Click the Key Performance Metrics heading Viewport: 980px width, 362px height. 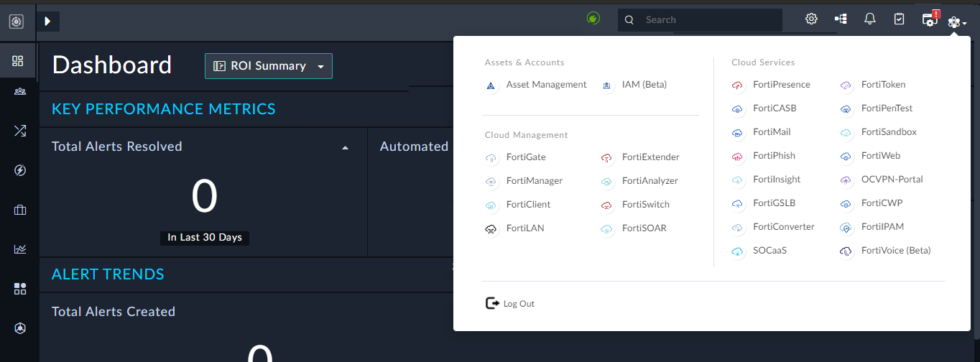[164, 109]
